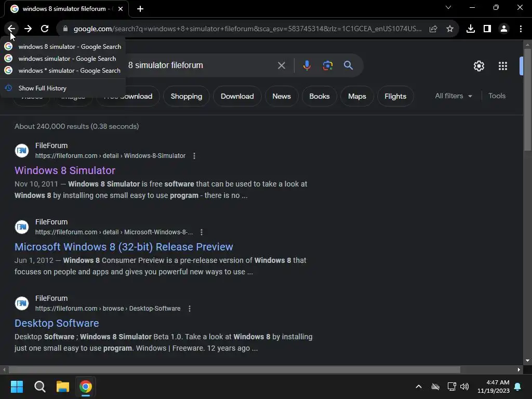Clear the search box with X icon
This screenshot has width=532, height=399.
point(281,65)
